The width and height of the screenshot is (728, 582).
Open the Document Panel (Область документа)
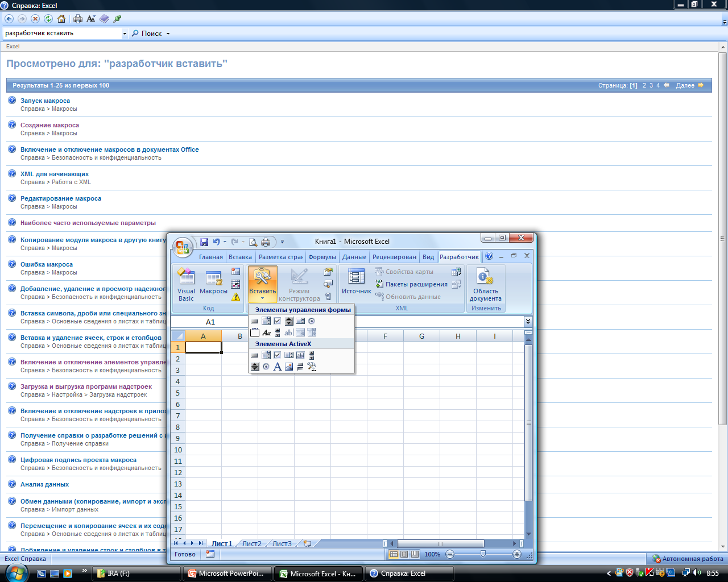[x=485, y=285]
